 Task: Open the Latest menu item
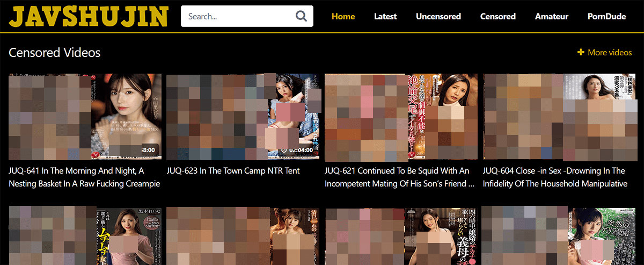[385, 16]
